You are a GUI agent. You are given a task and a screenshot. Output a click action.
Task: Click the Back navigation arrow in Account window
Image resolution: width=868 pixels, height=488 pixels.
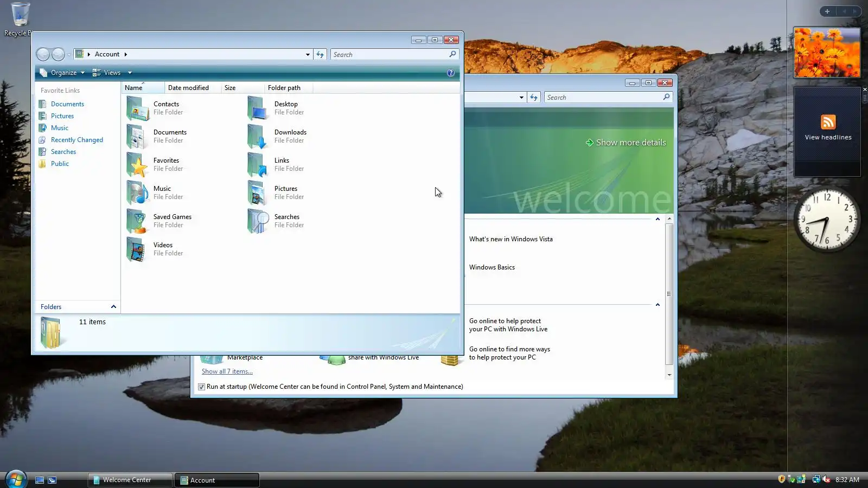[43, 54]
